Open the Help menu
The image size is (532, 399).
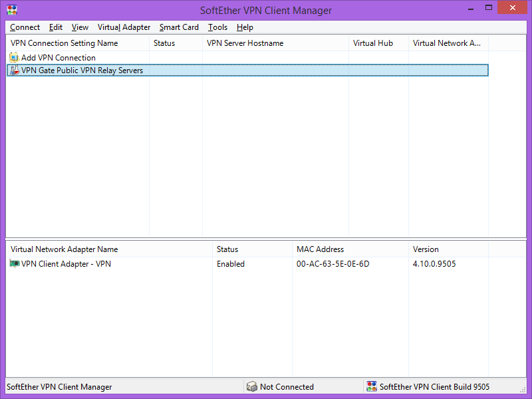[x=245, y=27]
